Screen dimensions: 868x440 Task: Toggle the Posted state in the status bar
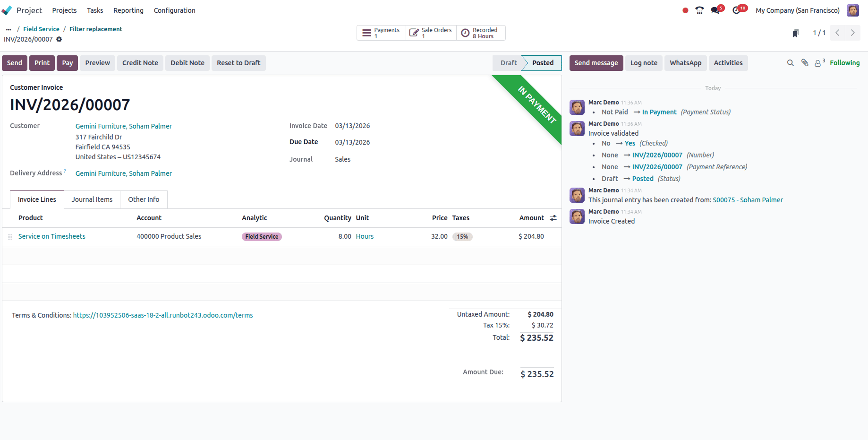coord(542,62)
